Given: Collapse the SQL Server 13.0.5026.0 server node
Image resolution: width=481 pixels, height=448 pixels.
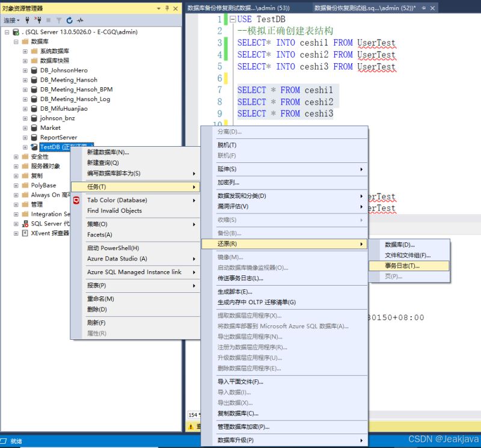Looking at the screenshot, I should [x=7, y=32].
